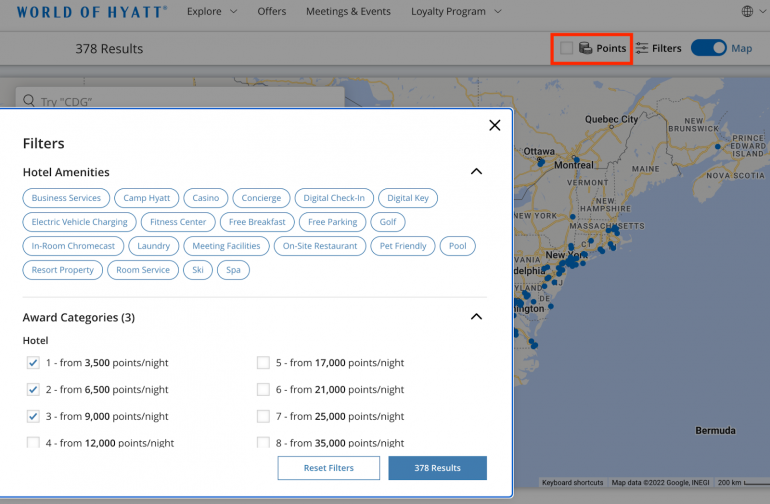The image size is (770, 504).
Task: Open Meetings & Events menu item
Action: (x=349, y=12)
